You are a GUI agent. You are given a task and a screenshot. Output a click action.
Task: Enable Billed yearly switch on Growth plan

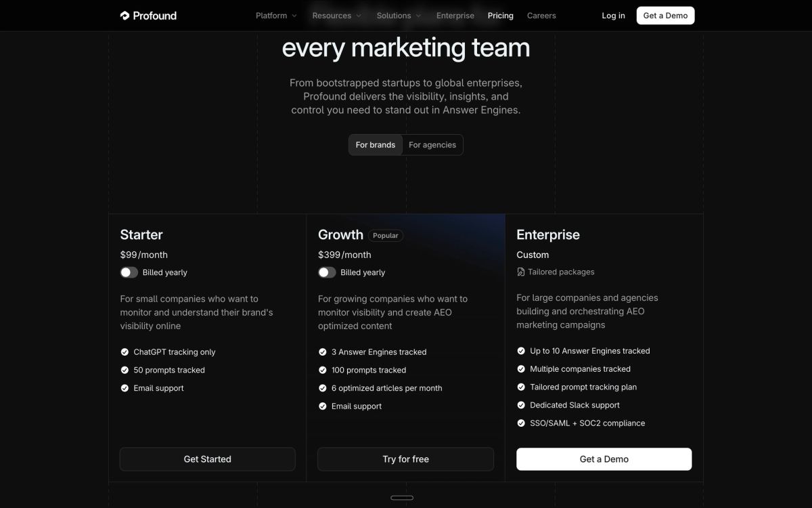327,272
